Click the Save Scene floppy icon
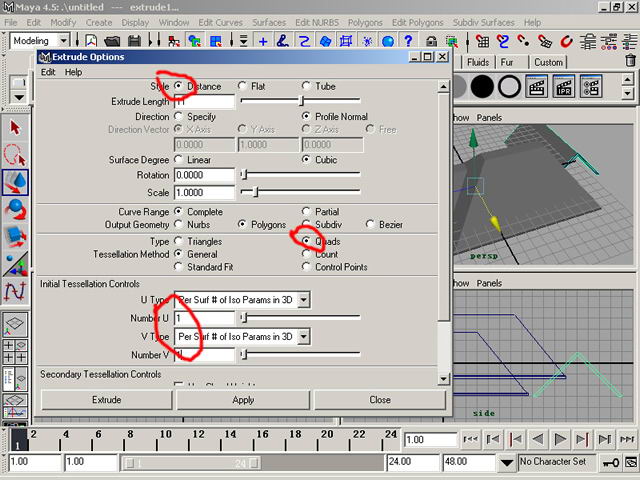The width and height of the screenshot is (640, 480). coord(134,41)
